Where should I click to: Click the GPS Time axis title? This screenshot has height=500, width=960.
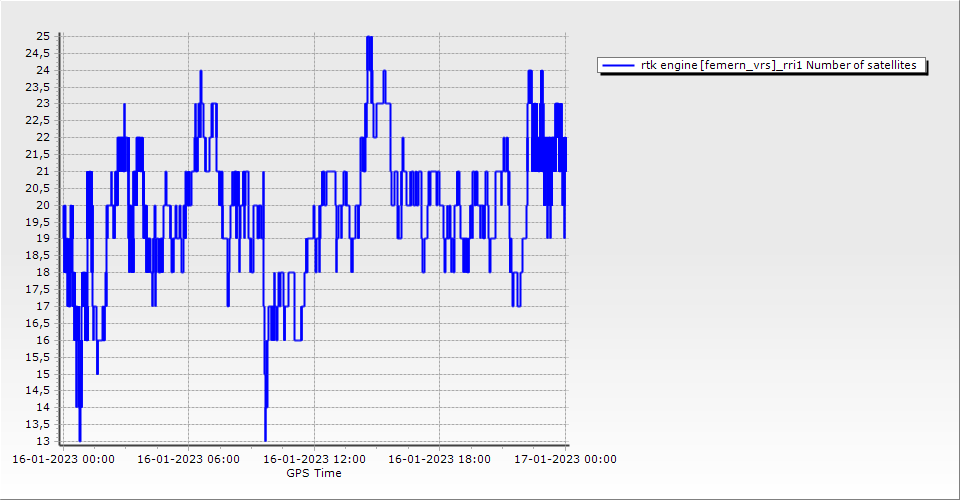click(x=314, y=473)
